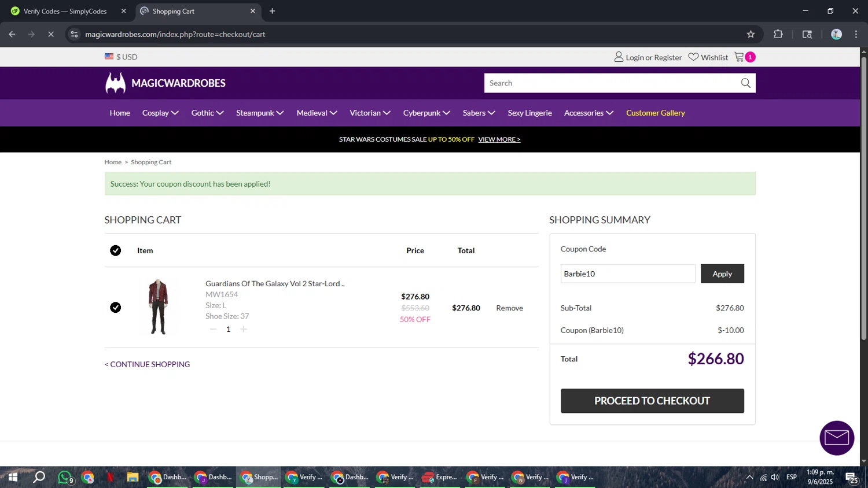868x488 pixels.
Task: Open a new browser tab
Action: (272, 11)
